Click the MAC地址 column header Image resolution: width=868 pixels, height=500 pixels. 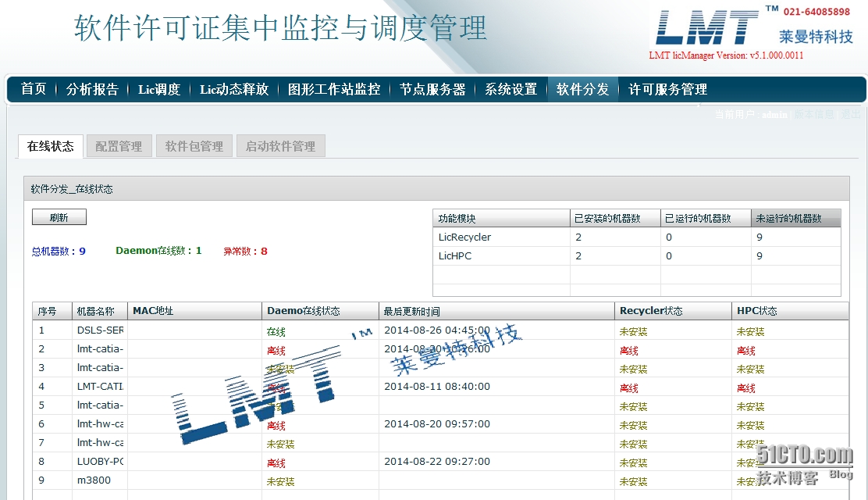[x=194, y=312]
